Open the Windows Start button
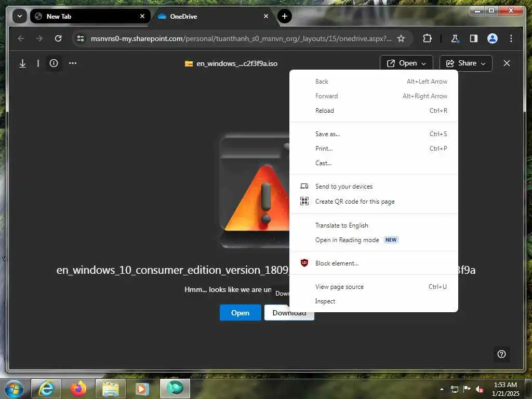 14,389
